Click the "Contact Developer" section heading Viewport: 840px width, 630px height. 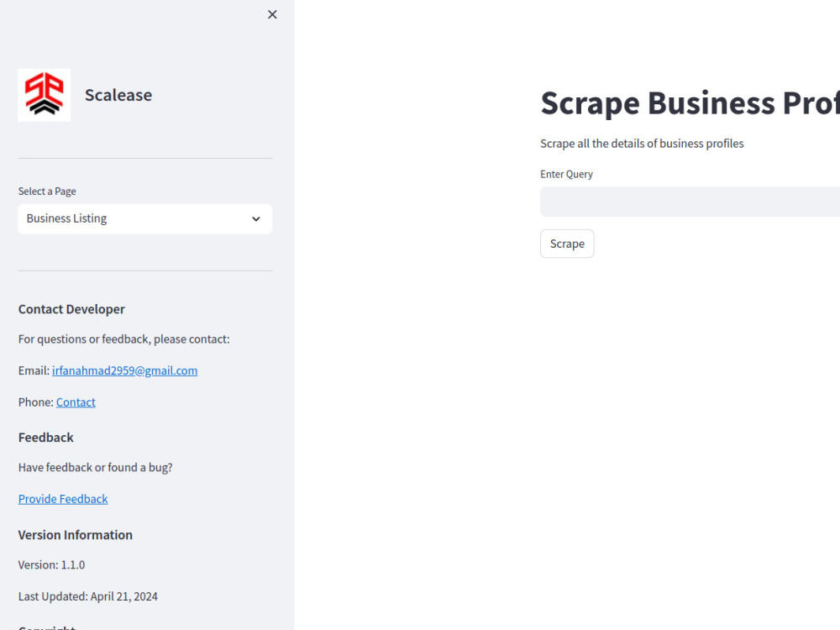(x=71, y=309)
